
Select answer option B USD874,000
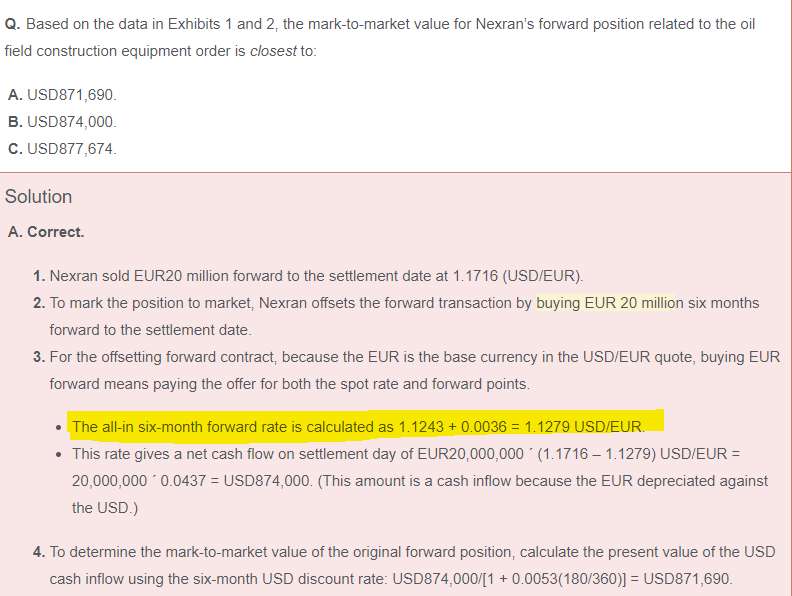(x=62, y=122)
